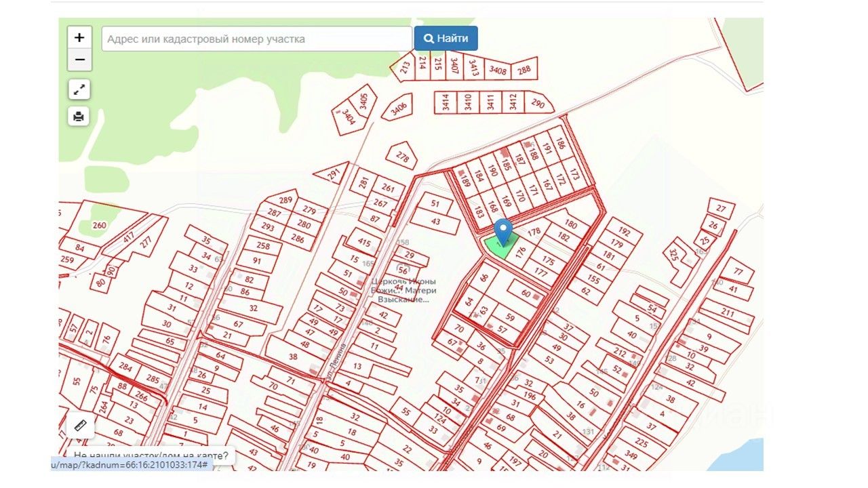868x488 pixels.
Task: Open the 'Не нашли участок' help link
Action: [151, 455]
